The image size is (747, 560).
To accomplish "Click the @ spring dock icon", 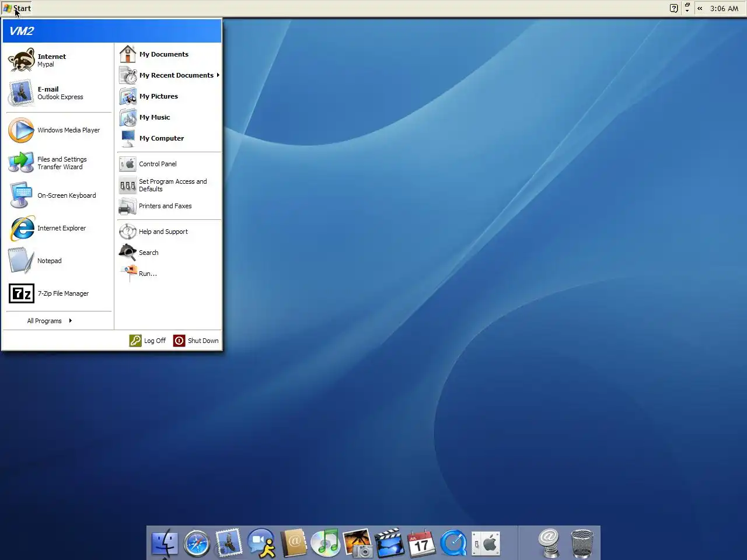I will [549, 543].
